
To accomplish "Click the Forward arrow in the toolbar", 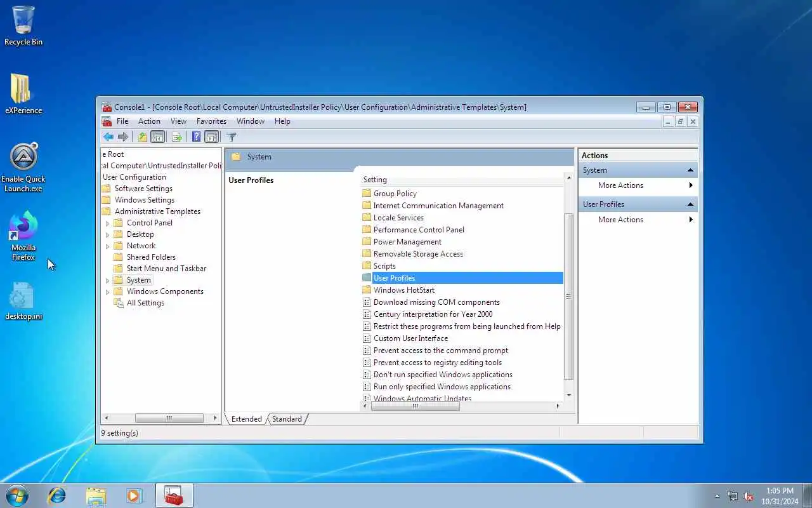I will coord(123,137).
